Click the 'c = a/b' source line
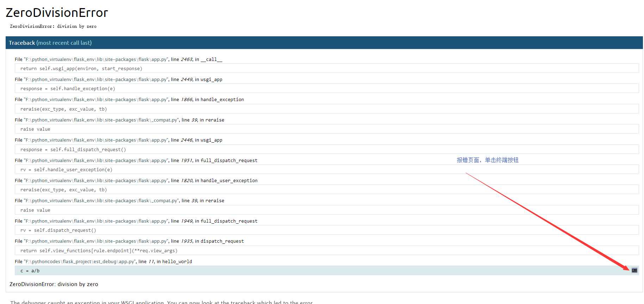Screen dimensions: 644x304 tap(327, 271)
